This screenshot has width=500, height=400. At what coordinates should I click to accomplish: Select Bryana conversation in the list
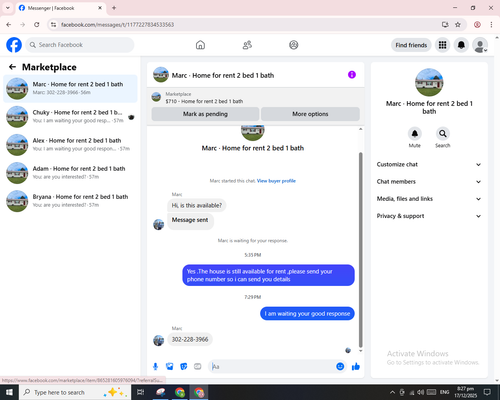coord(70,201)
